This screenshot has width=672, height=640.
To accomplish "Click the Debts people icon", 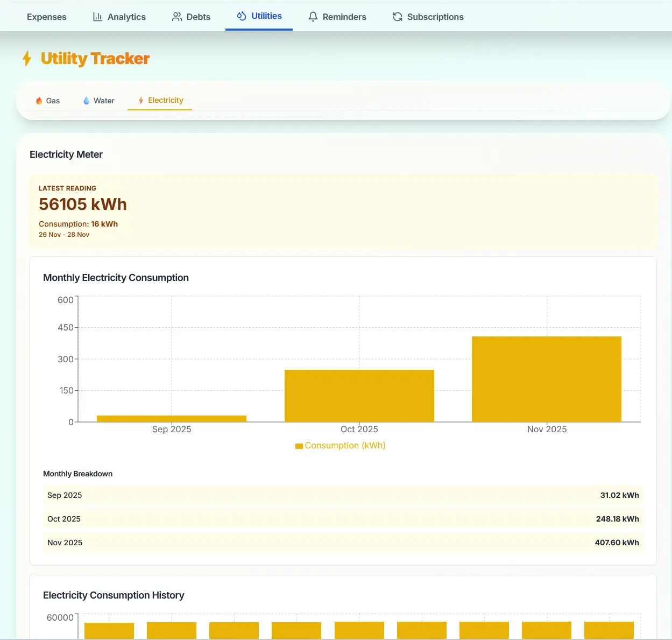I will [x=176, y=17].
